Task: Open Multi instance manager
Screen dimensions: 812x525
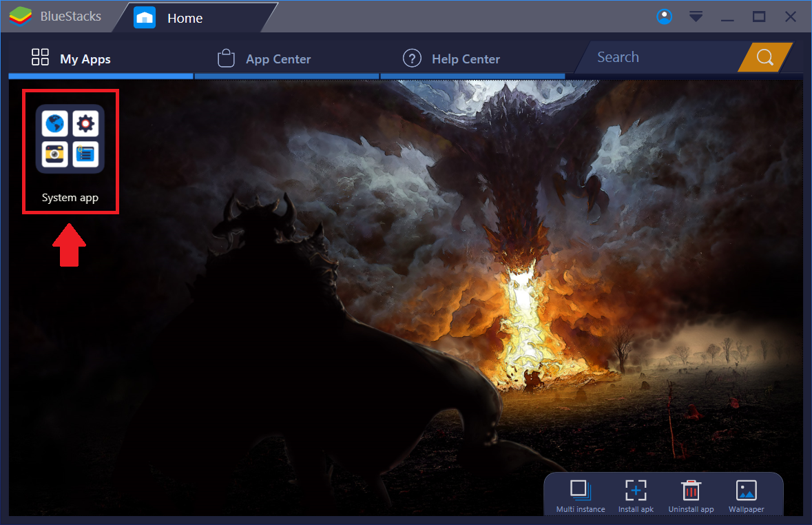Action: coord(581,496)
